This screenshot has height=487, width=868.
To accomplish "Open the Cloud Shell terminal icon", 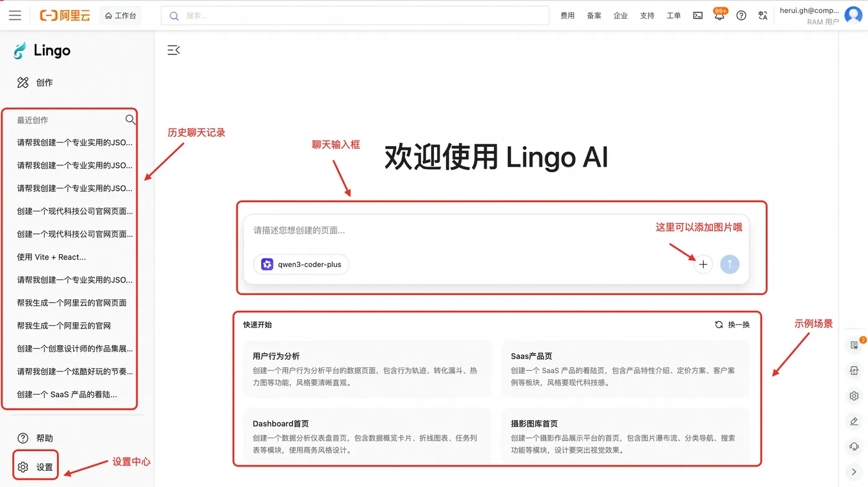I will (697, 15).
